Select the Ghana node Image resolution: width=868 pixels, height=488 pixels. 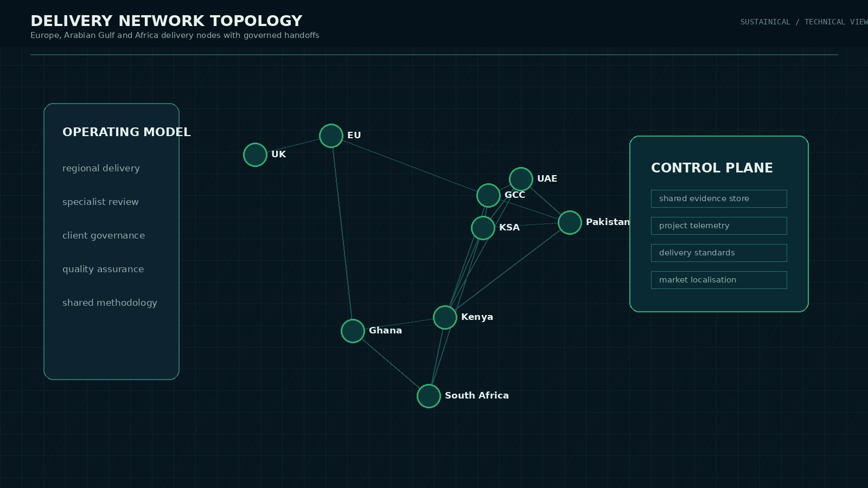pos(353,331)
